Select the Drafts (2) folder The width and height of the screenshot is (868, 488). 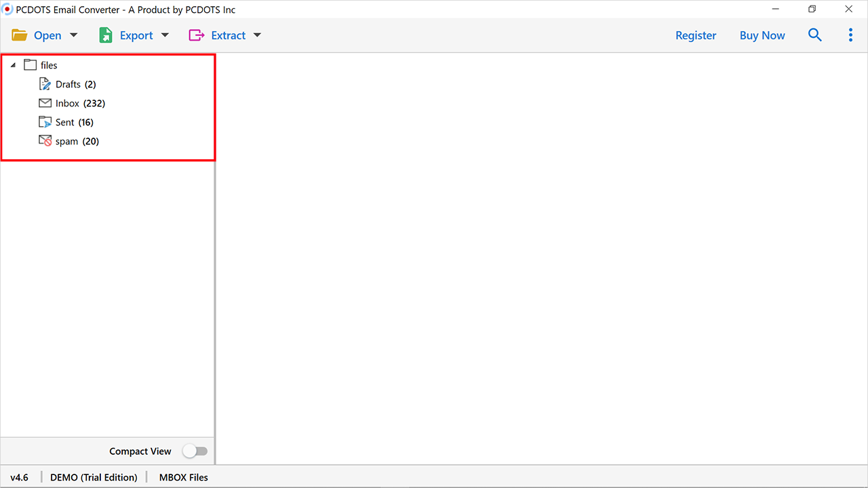click(x=76, y=84)
